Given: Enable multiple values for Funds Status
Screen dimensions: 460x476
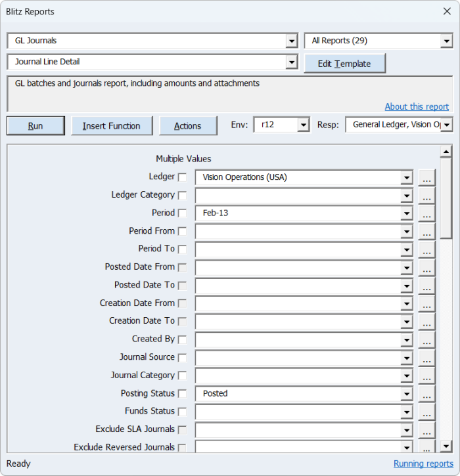Looking at the screenshot, I should (182, 412).
